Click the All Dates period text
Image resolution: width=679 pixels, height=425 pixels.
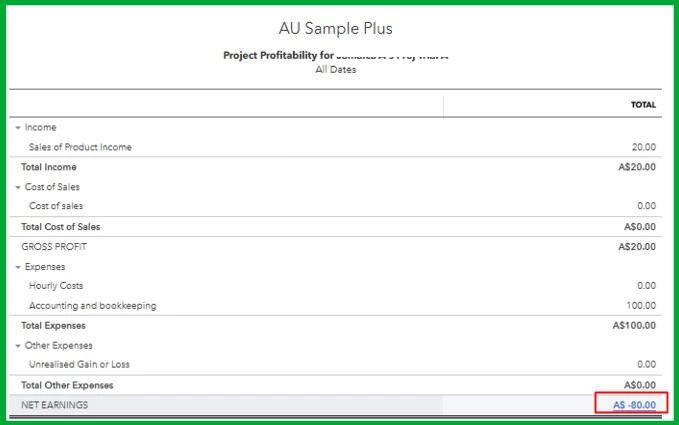pyautogui.click(x=336, y=69)
